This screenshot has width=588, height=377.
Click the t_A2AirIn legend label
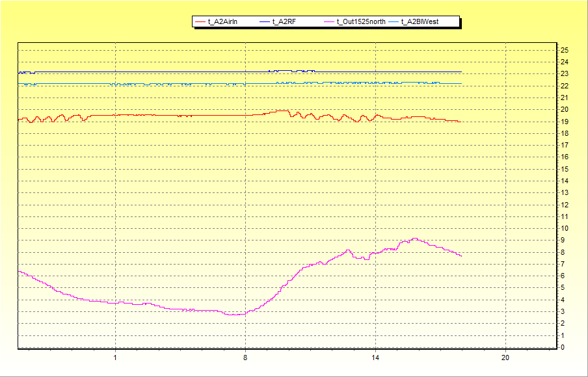[222, 21]
